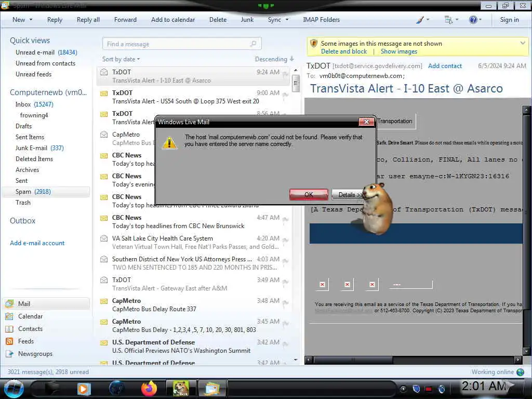
Task: Collapse the Computernewb account header
Action: pos(48,92)
